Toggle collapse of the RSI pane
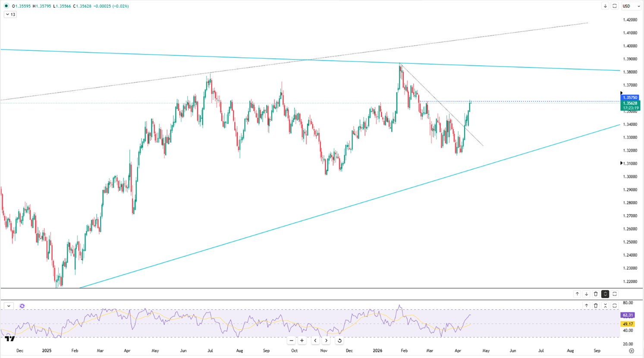This screenshot has width=644, height=358. pos(605,305)
